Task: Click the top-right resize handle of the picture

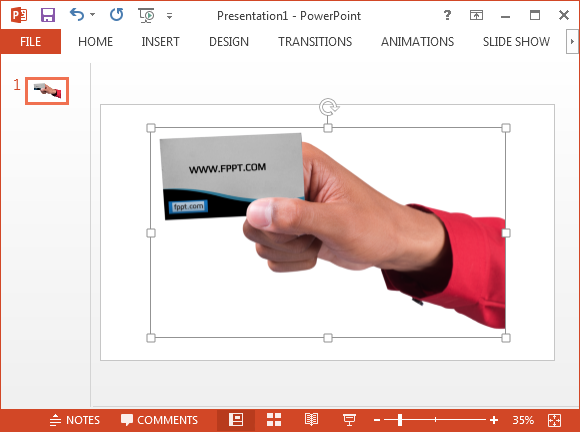Action: [506, 128]
